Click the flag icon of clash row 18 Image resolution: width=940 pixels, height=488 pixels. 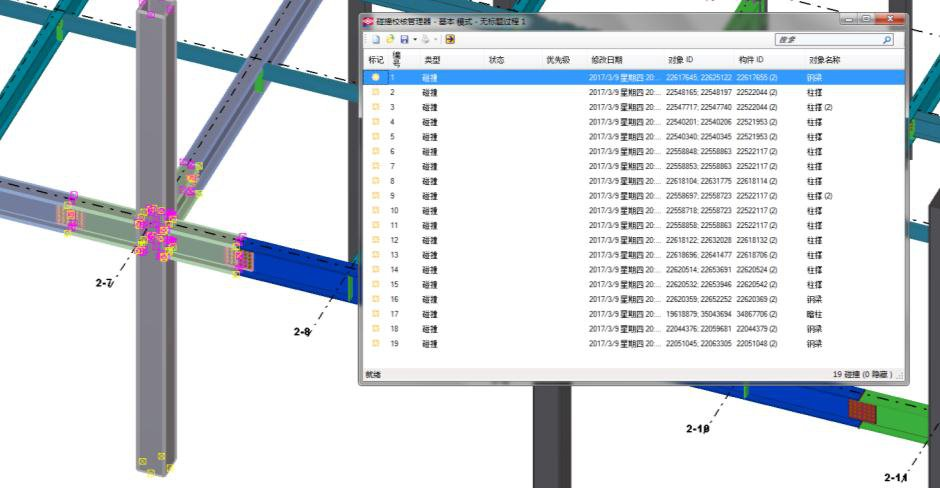(375, 329)
